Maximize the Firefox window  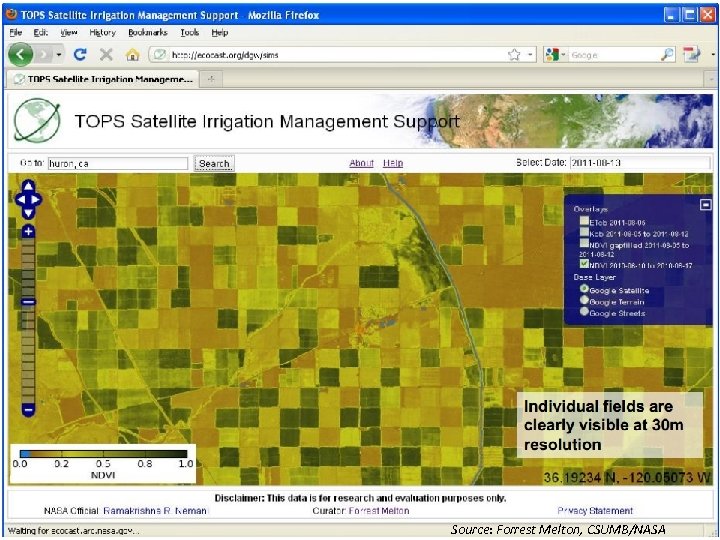689,15
